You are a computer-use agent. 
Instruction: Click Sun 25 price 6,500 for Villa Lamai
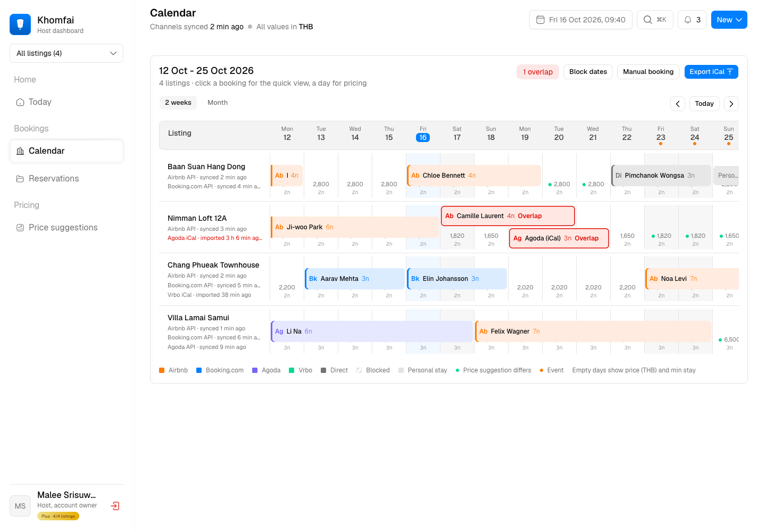(731, 339)
